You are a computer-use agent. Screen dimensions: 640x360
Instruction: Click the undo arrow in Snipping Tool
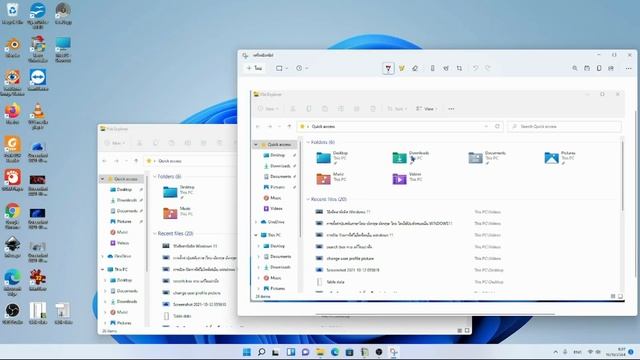point(476,68)
